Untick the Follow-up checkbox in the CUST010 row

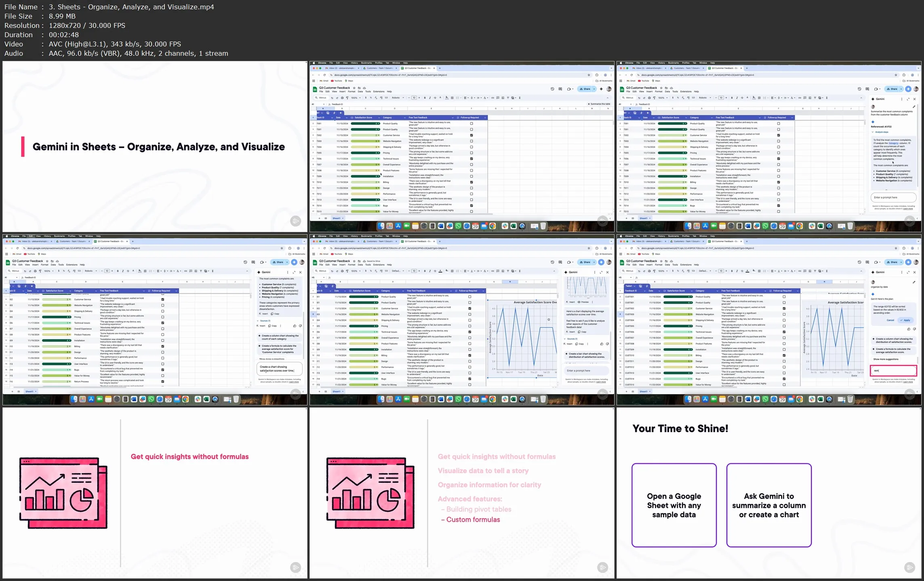[784, 355]
